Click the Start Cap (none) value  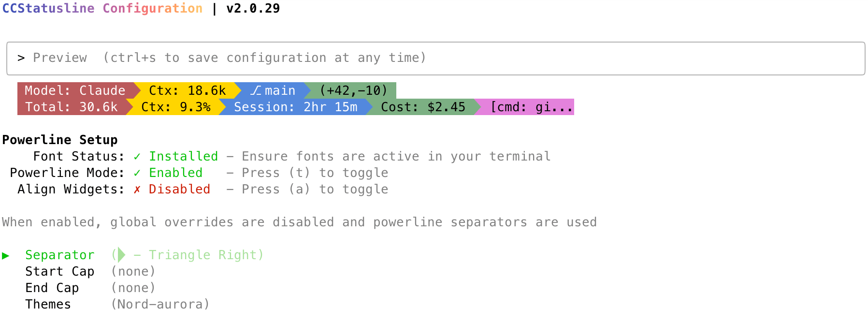click(133, 271)
